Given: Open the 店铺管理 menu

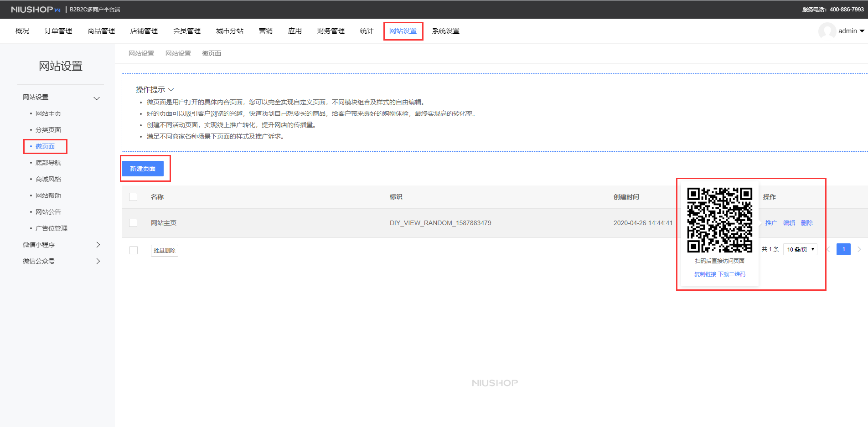Looking at the screenshot, I should (x=144, y=31).
